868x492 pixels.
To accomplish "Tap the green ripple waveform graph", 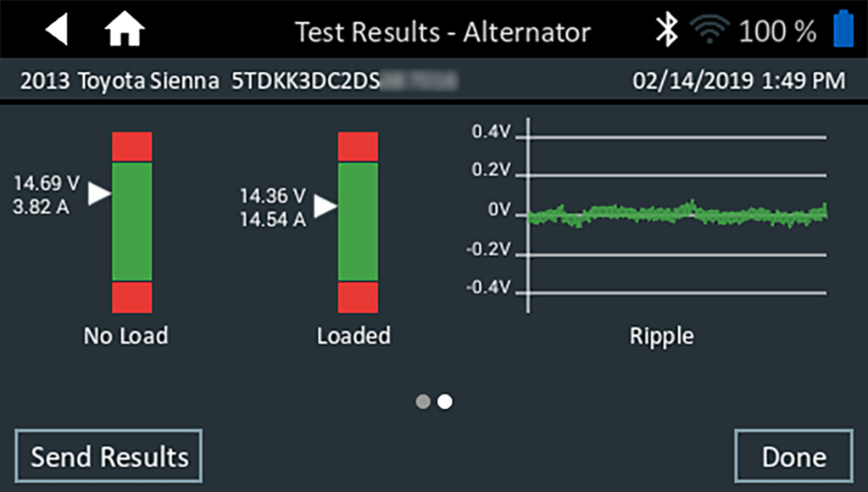I will coord(676,213).
